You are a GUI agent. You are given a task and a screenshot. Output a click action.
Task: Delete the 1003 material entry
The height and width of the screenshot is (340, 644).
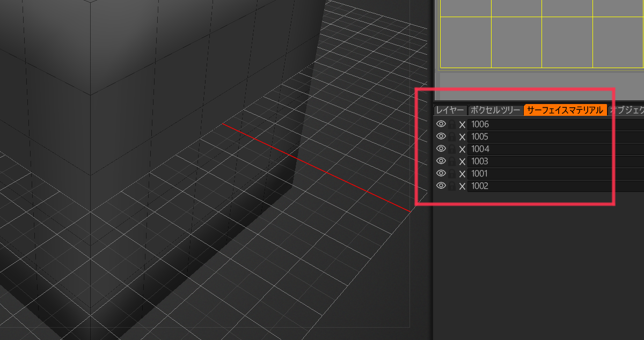pyautogui.click(x=462, y=162)
